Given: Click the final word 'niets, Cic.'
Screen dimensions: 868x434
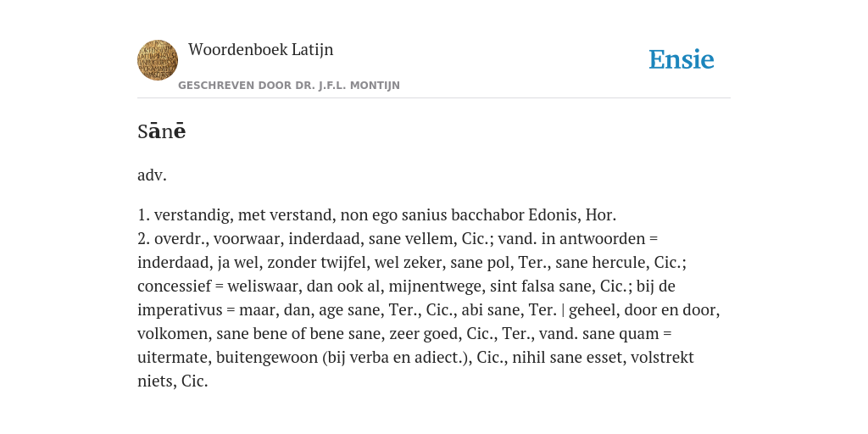Looking at the screenshot, I should click(173, 381).
